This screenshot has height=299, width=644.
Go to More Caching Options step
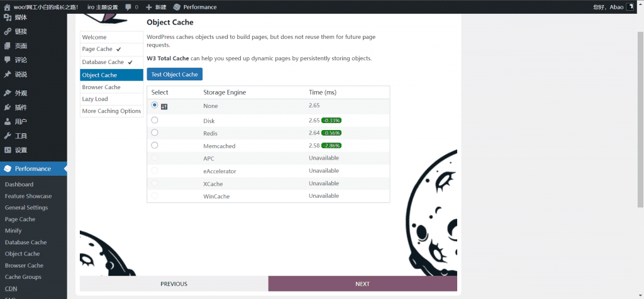[111, 111]
